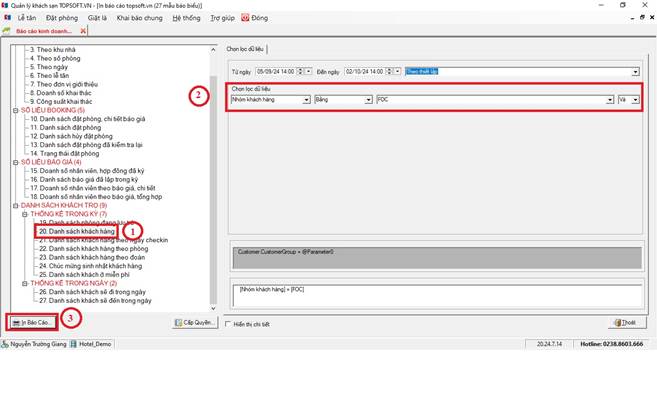Open the Trợ giúp menu

point(222,18)
